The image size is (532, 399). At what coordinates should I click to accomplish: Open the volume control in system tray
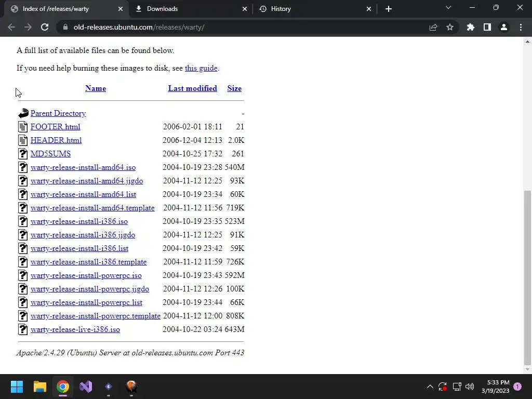[x=470, y=387]
